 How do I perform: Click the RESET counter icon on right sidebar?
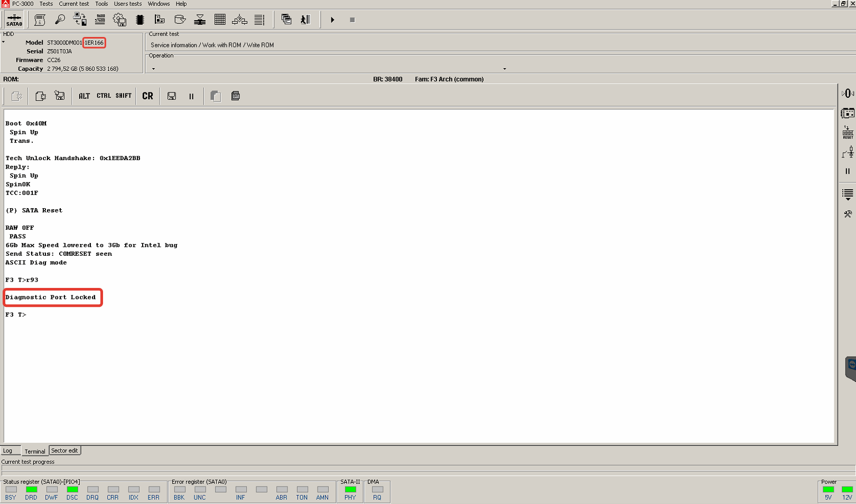(x=848, y=133)
